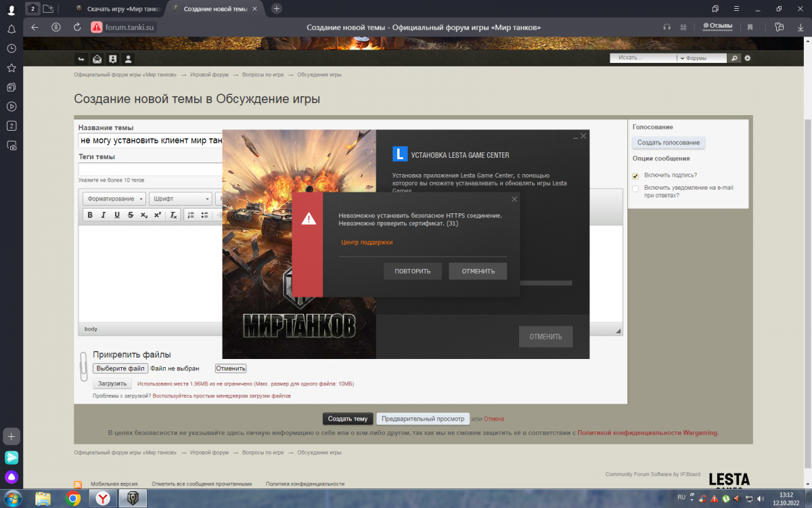Reload the forum page
Image resolution: width=812 pixels, height=508 pixels.
[x=77, y=27]
